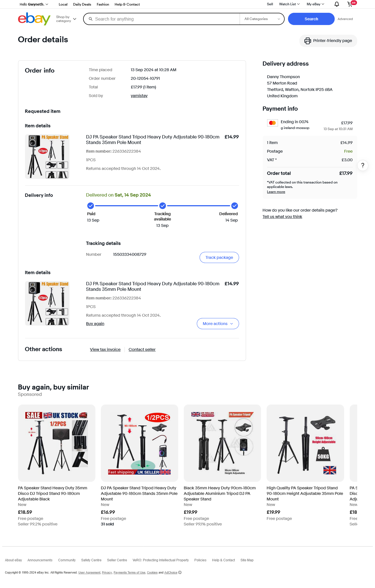This screenshot has width=375, height=588.
Task: Click the Search for anything field
Action: pos(166,19)
